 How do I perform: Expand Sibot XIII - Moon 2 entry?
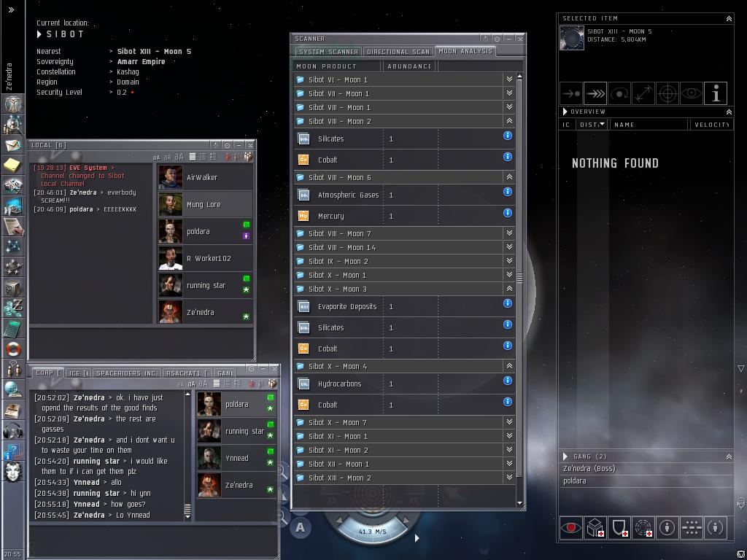pos(509,477)
